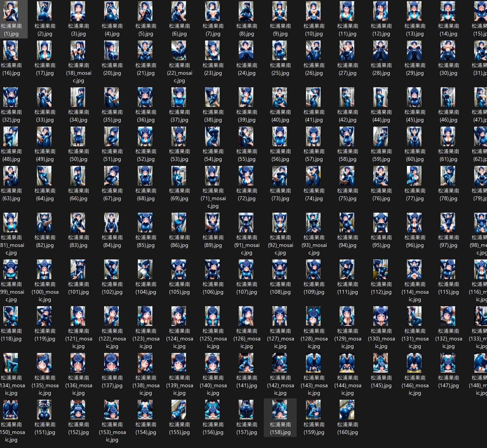Screen dimensions: 487x448
Task: Click the (89).jpg thumbnail
Action: coord(213,223)
